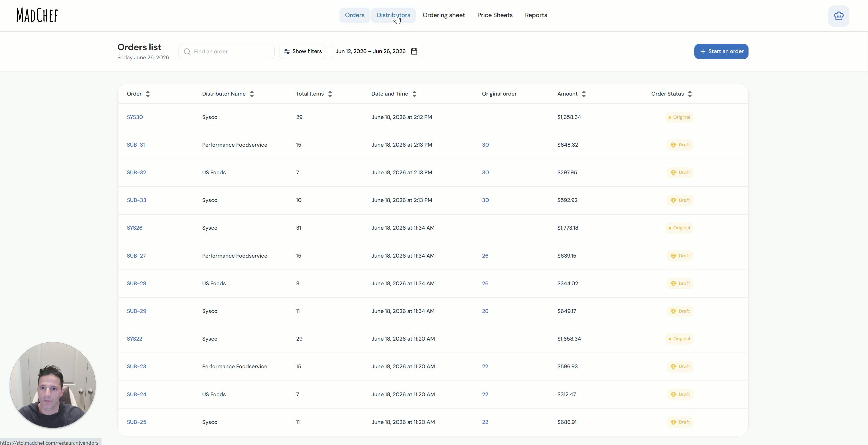Screen dimensions: 868x445
Task: Open the Jun 12 – Jun 26 date range picker
Action: pos(376,52)
